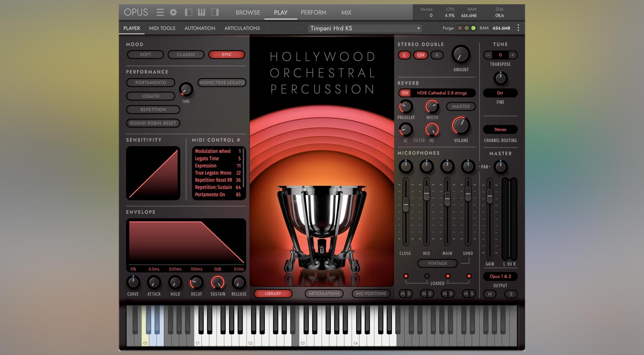Adjust the Close microphone pan knob
The image size is (644, 355).
[x=405, y=167]
